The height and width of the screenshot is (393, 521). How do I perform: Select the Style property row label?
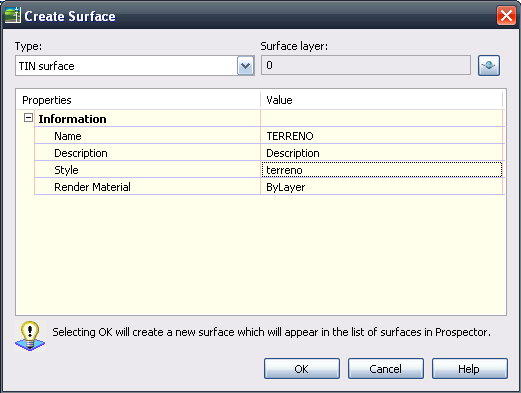(66, 170)
